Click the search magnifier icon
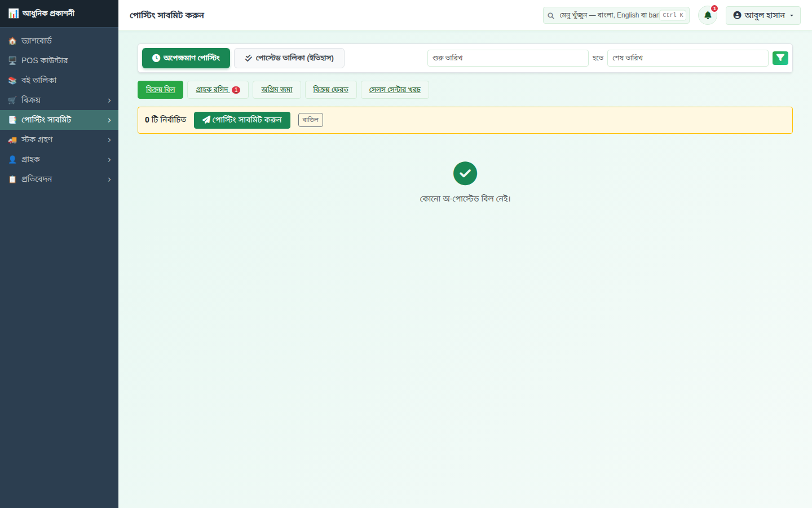Image resolution: width=812 pixels, height=508 pixels. pyautogui.click(x=551, y=16)
